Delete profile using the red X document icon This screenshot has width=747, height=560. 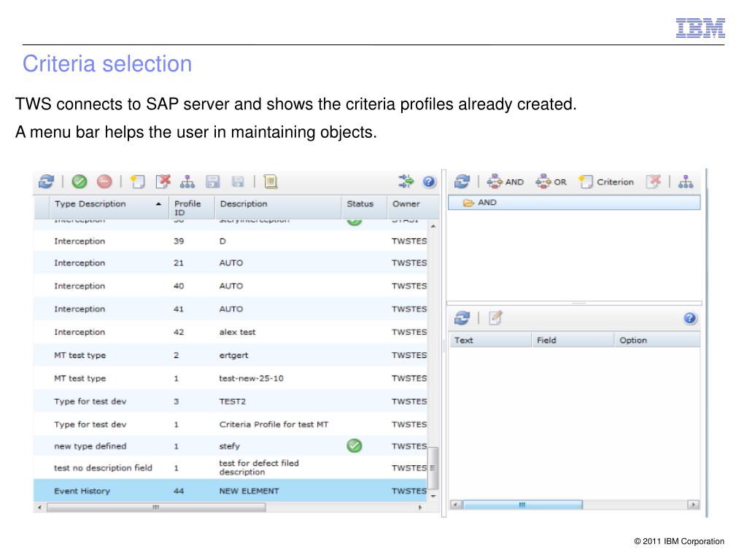163,182
